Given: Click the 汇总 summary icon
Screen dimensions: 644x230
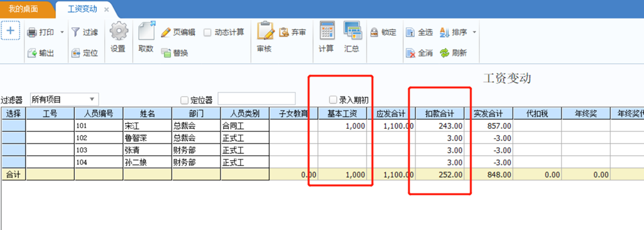Looking at the screenshot, I should 352,31.
